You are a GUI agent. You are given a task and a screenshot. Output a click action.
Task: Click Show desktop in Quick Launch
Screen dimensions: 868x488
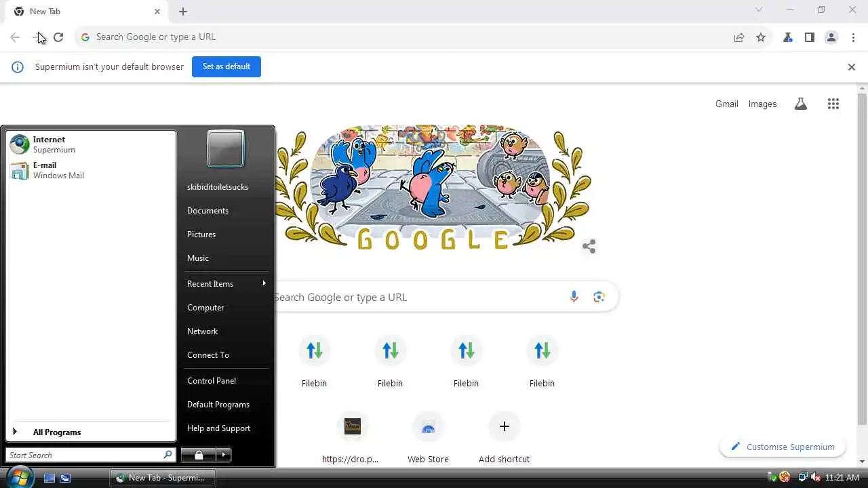(x=50, y=478)
